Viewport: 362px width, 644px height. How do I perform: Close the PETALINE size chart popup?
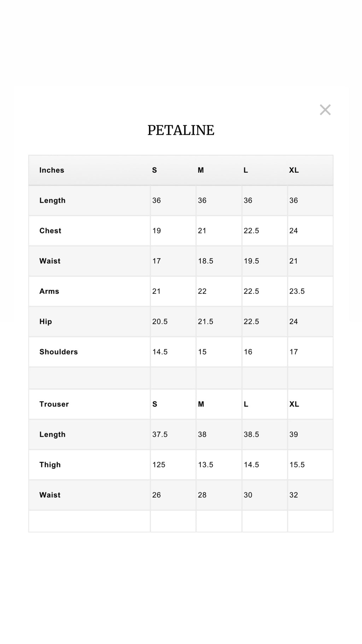point(325,110)
